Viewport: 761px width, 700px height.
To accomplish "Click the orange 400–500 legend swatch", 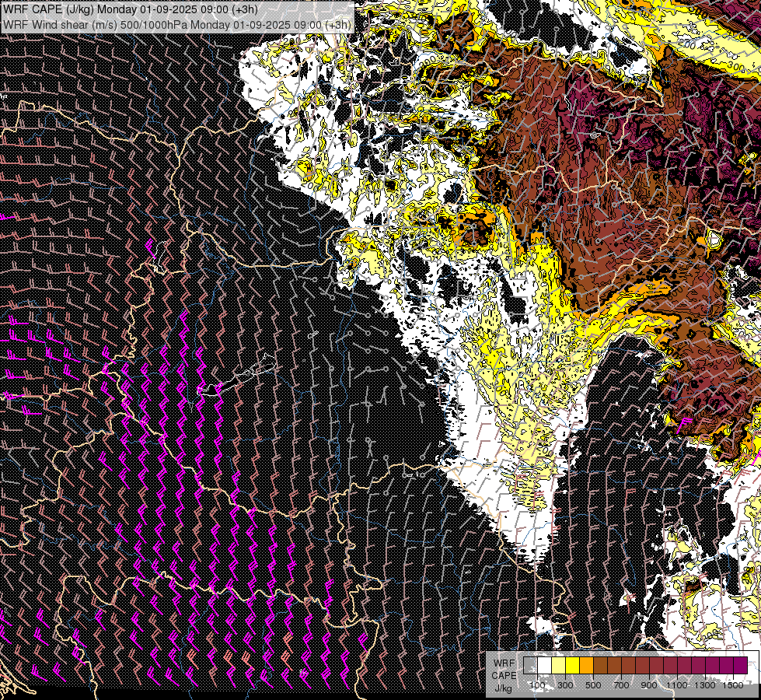I will pos(586,665).
